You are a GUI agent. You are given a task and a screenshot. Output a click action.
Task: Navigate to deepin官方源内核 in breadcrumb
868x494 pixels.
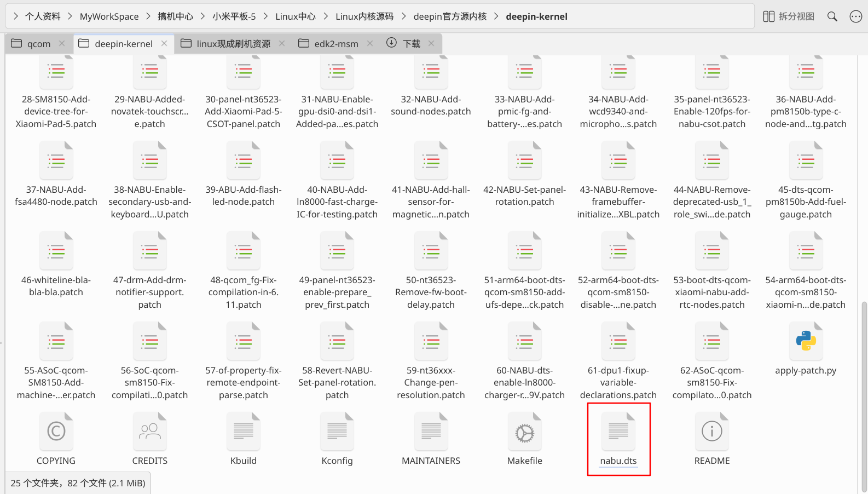(x=450, y=16)
